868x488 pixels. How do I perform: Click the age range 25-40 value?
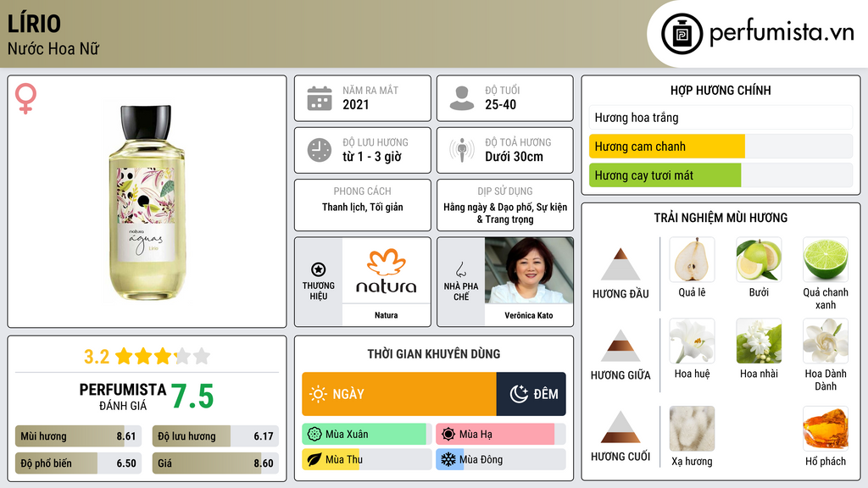tap(500, 104)
